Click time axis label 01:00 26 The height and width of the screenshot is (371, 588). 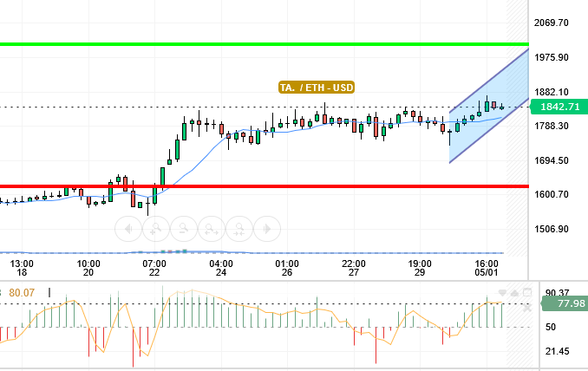(x=287, y=268)
